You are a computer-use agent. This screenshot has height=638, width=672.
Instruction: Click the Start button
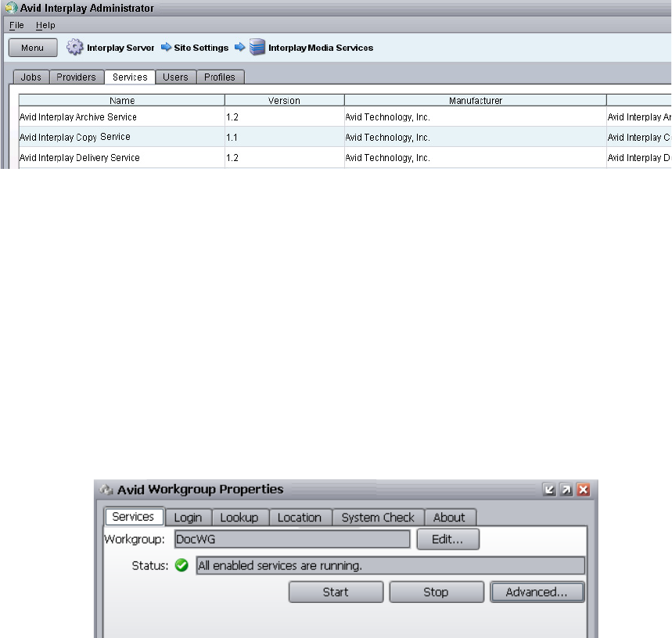click(336, 592)
